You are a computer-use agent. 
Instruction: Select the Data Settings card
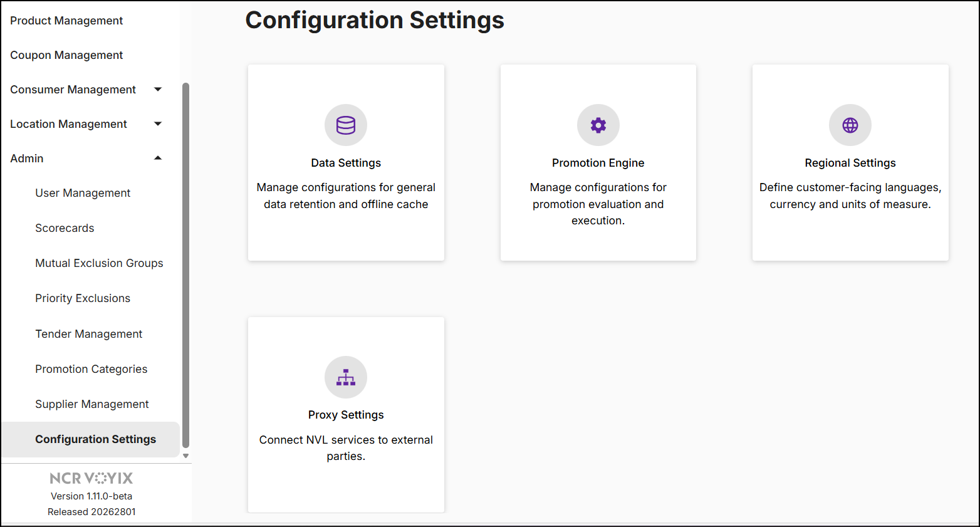click(345, 162)
